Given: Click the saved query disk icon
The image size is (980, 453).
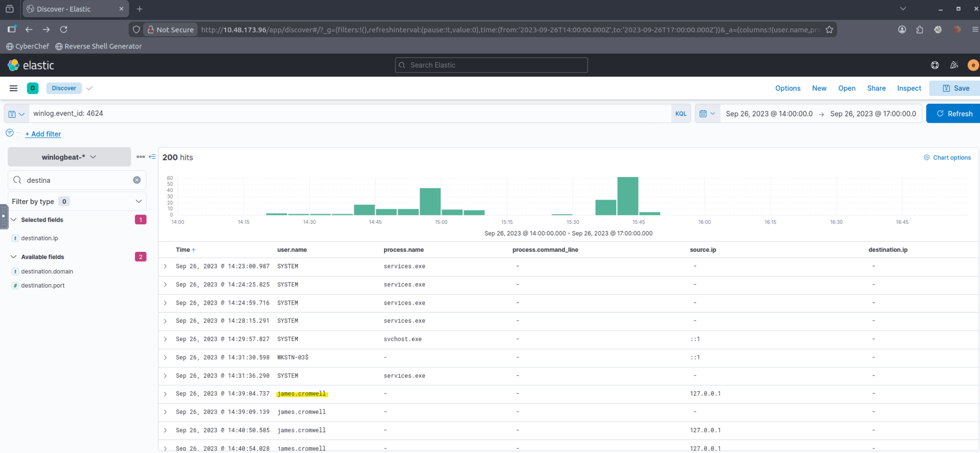Looking at the screenshot, I should click(x=13, y=114).
